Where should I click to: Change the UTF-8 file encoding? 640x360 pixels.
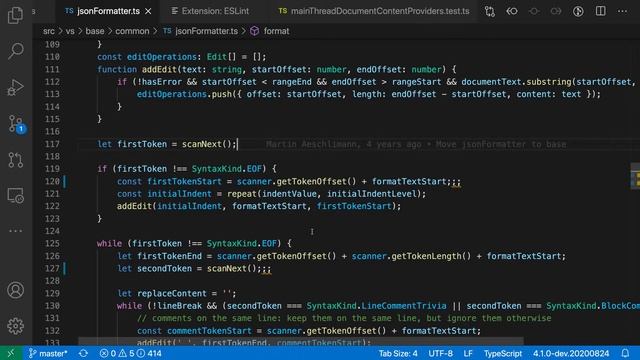pos(440,353)
